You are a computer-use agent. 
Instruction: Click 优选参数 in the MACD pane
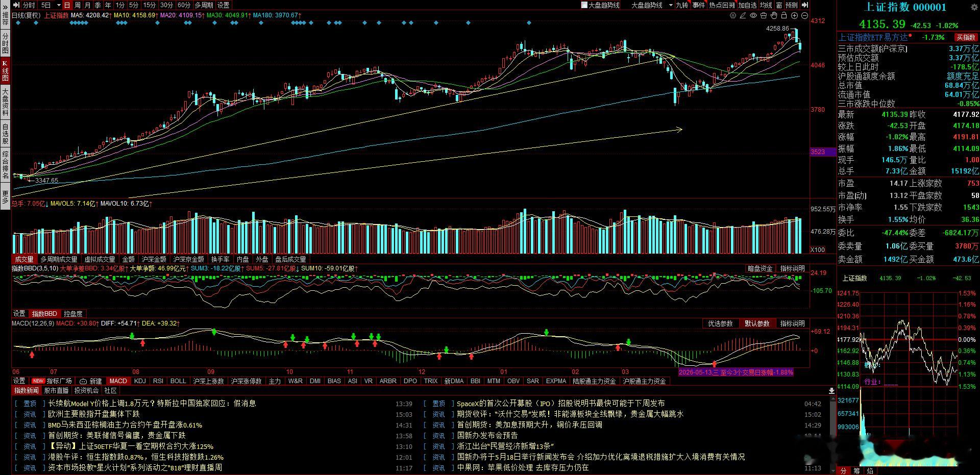pos(720,323)
